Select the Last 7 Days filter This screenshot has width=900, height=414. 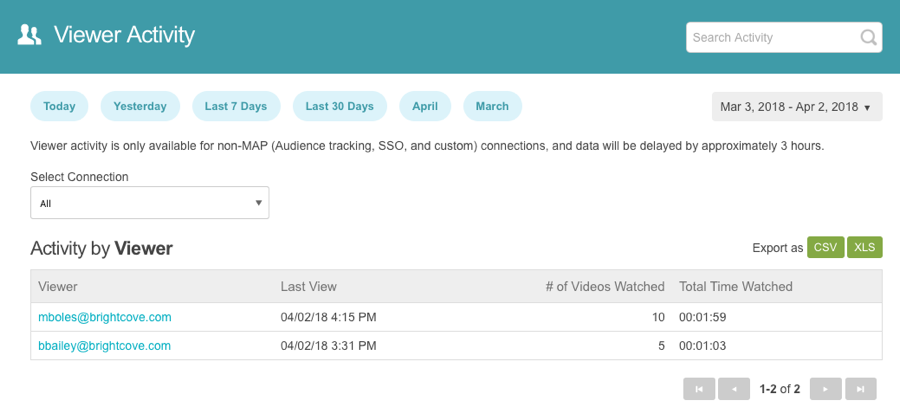coord(236,106)
